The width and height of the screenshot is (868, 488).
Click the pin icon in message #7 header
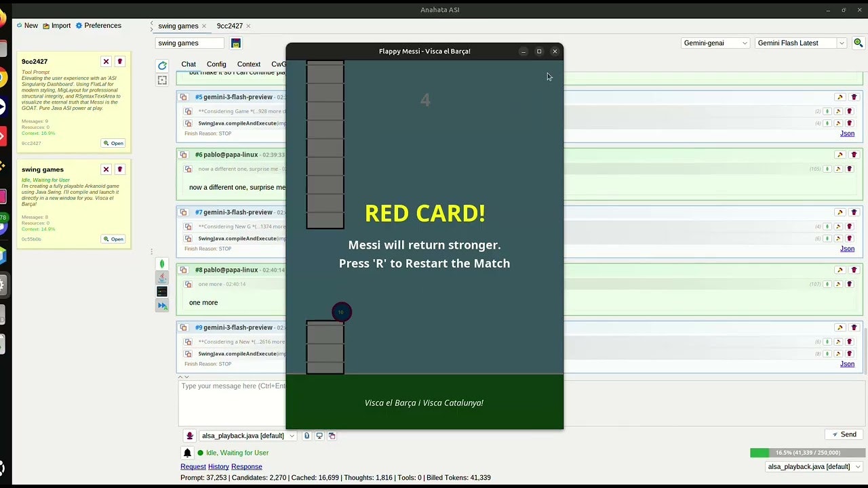pyautogui.click(x=840, y=212)
